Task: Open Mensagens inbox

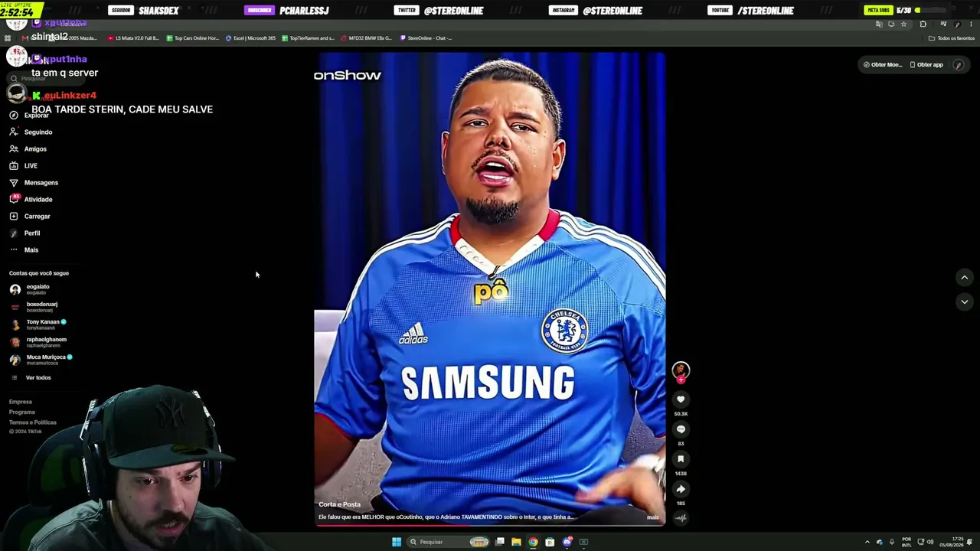Action: [34, 182]
